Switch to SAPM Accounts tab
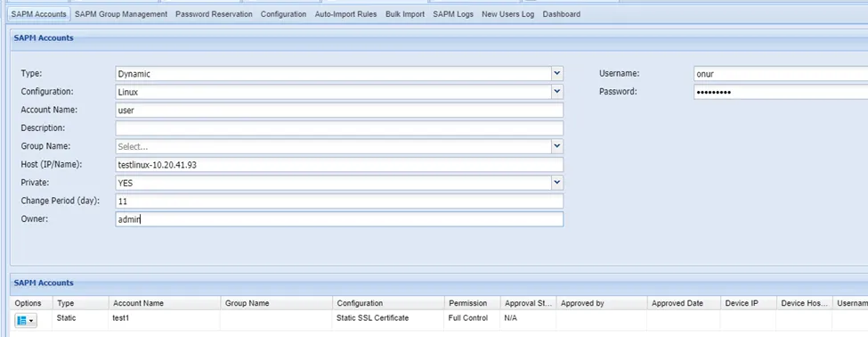 coord(39,14)
